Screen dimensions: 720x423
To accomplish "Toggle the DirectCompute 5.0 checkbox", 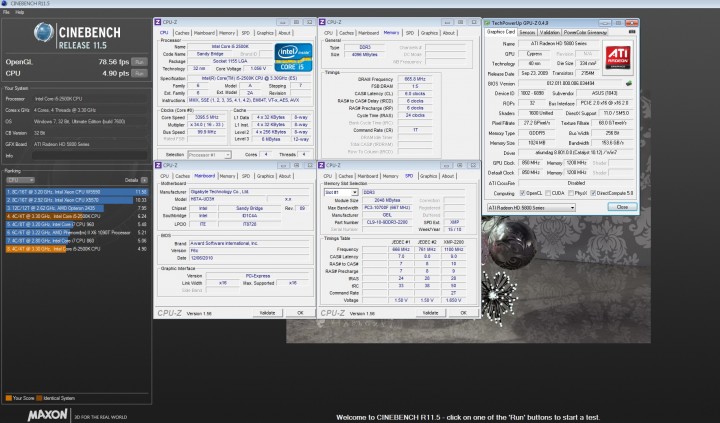I will (593, 193).
